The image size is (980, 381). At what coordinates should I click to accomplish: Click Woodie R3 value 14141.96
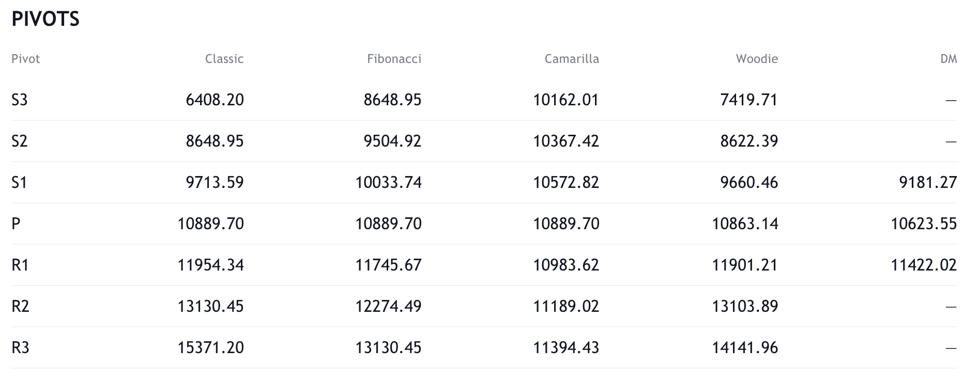point(745,347)
